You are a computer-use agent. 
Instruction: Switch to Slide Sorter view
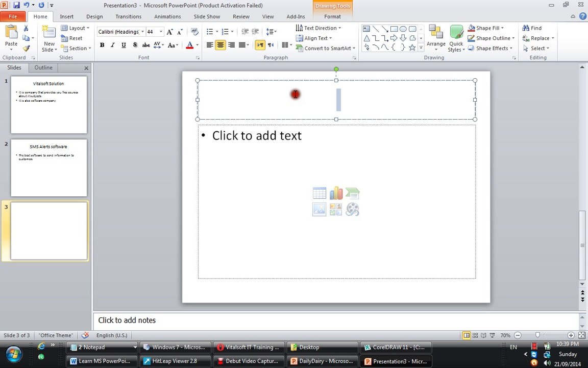[x=475, y=335]
